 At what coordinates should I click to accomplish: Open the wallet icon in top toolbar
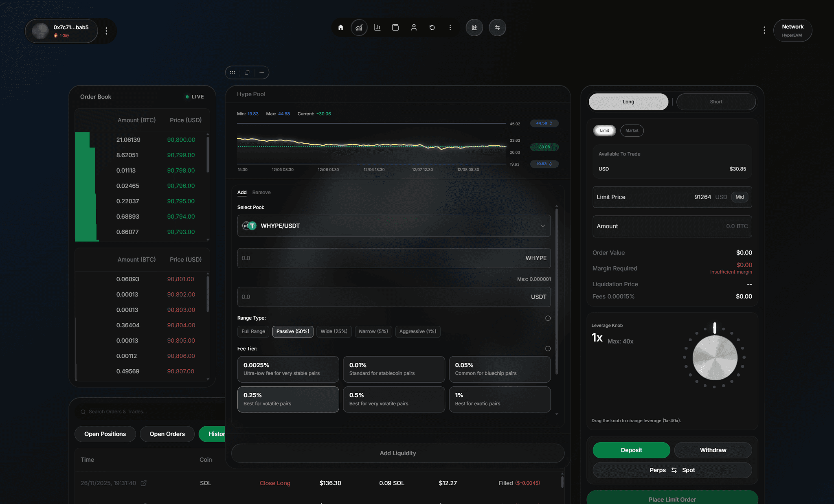[x=395, y=27]
